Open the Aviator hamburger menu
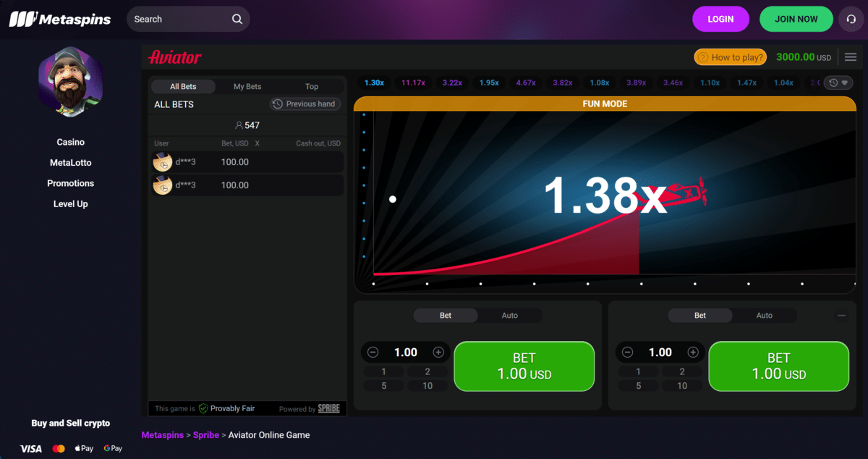Image resolution: width=868 pixels, height=459 pixels. point(851,57)
